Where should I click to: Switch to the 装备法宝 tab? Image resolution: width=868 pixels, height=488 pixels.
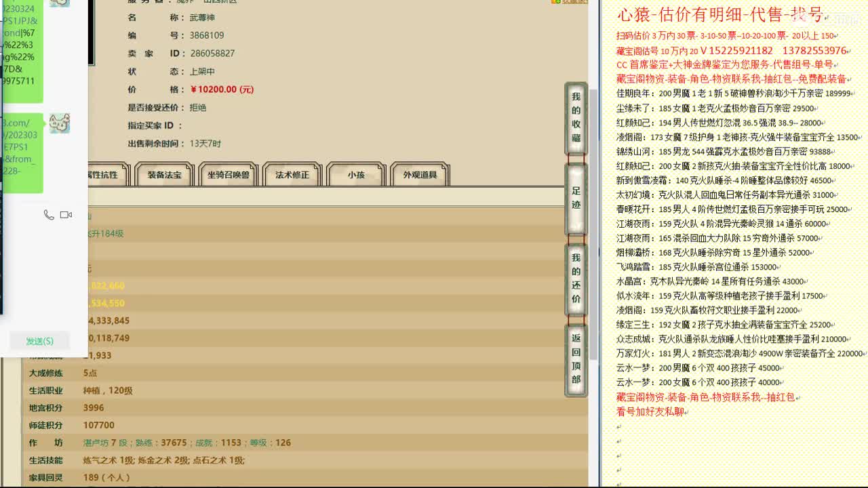165,175
